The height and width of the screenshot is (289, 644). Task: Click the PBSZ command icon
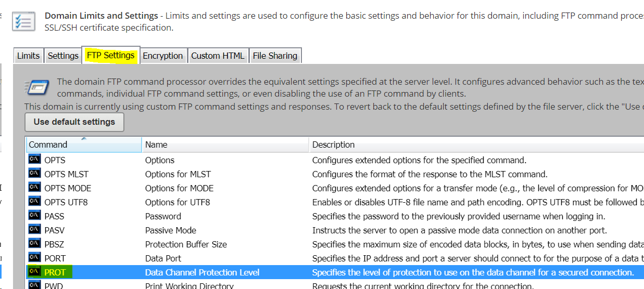(34, 244)
